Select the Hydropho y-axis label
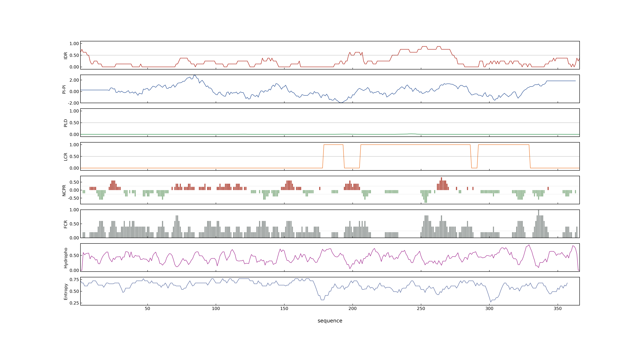 coord(66,258)
